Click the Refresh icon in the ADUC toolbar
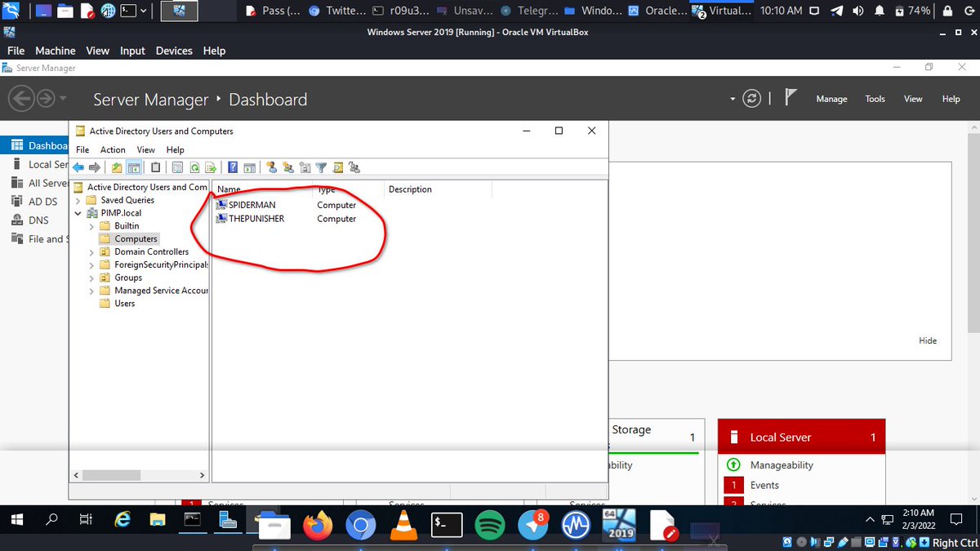 tap(194, 167)
